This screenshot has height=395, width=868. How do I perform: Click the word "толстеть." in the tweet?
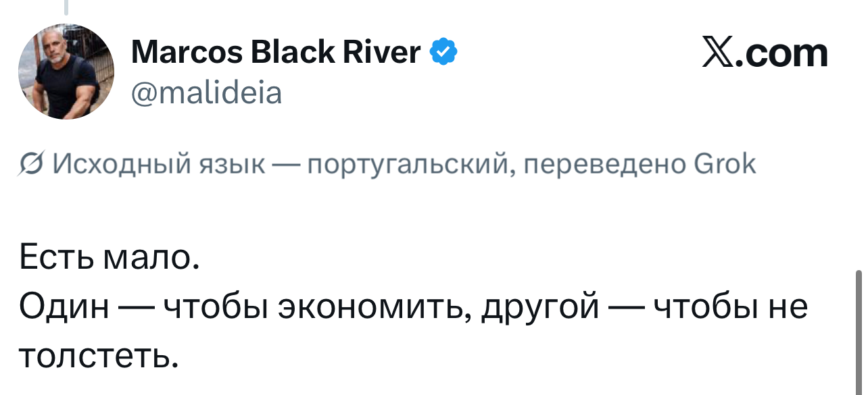(99, 356)
